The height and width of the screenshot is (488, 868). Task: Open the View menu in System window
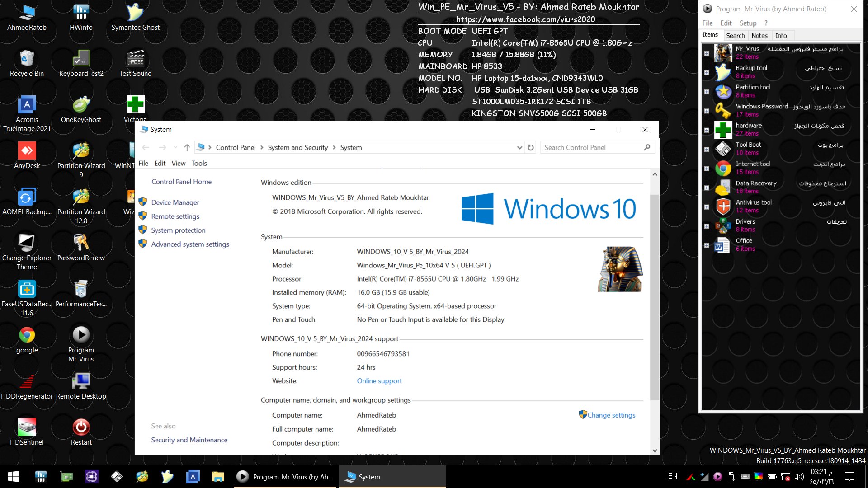[178, 163]
